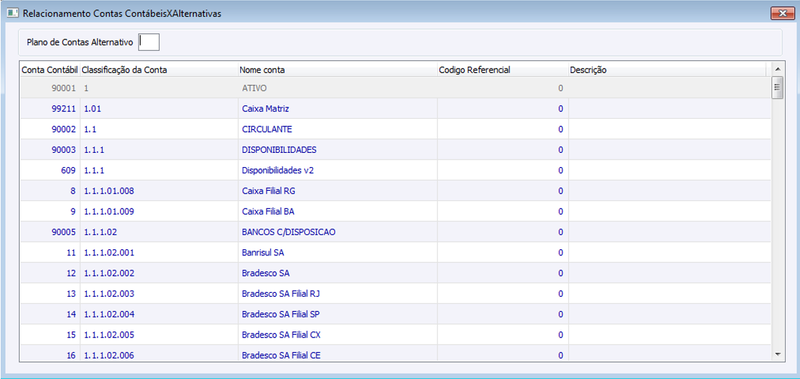Select the Disponibilidades v2 row
The width and height of the screenshot is (800, 379).
click(395, 170)
